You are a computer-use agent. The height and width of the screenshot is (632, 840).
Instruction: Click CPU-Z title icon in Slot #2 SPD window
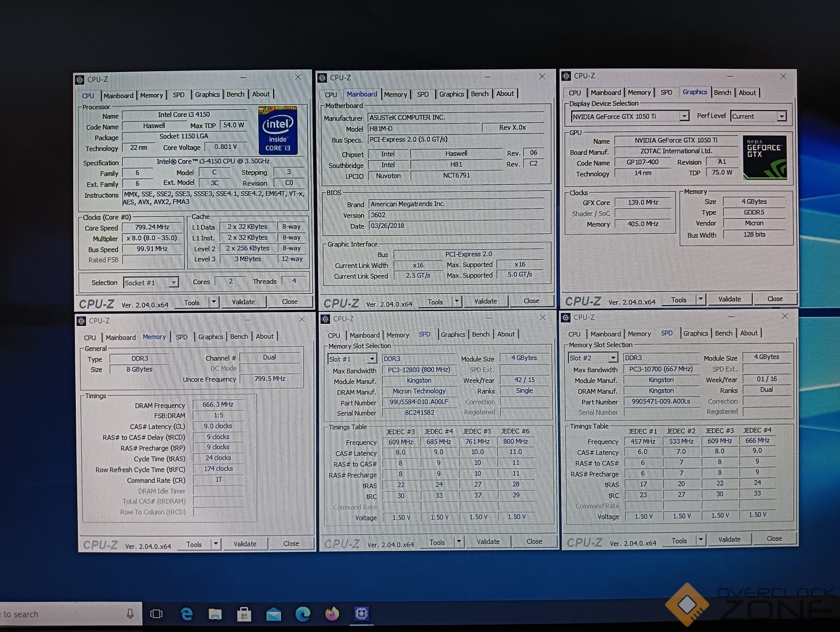(566, 317)
